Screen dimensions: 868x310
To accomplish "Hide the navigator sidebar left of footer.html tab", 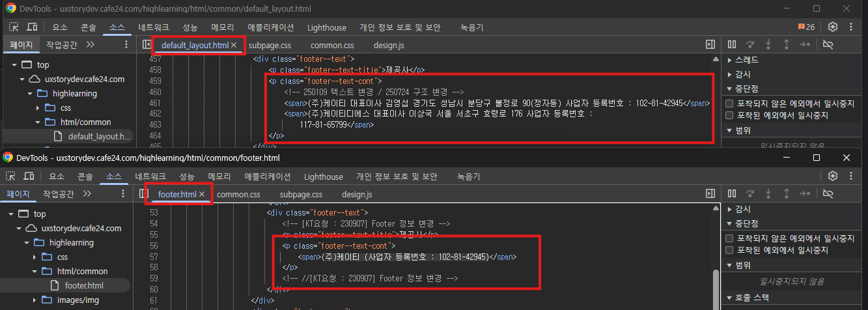I will tap(145, 194).
